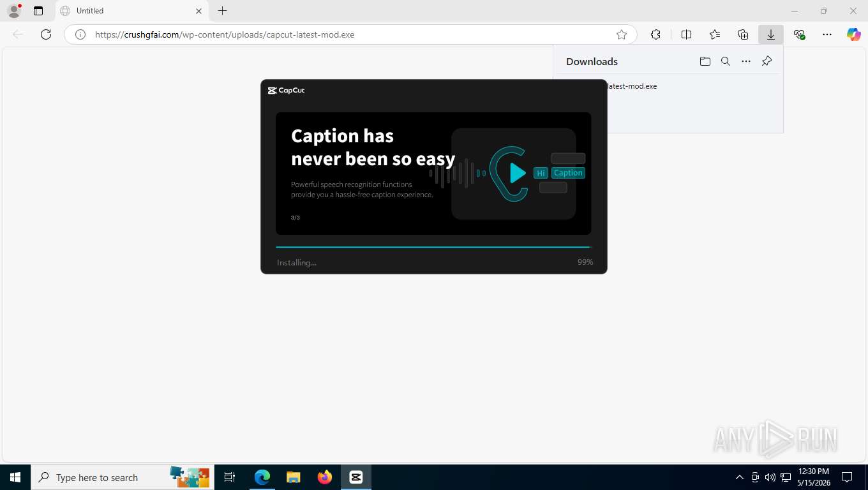868x490 pixels.
Task: Open File Explorer from taskbar
Action: 293,477
